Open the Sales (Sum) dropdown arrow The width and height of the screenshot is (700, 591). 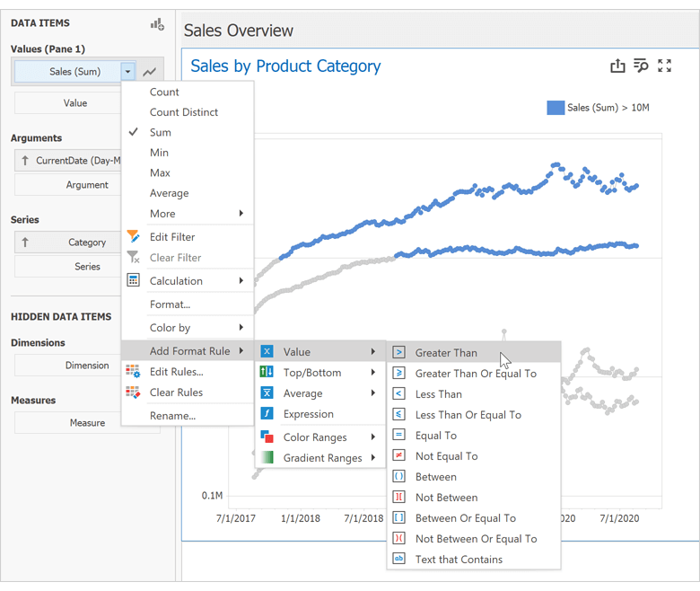pyautogui.click(x=128, y=72)
